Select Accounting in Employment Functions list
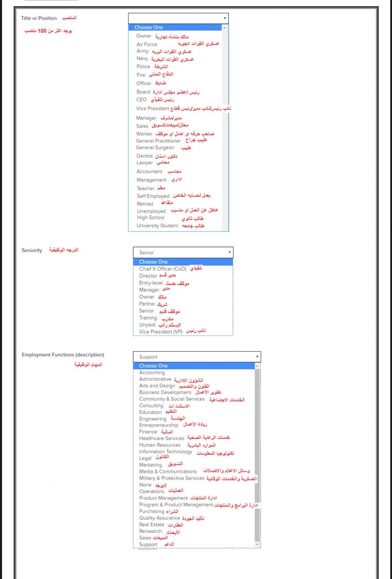Viewport: 392px width, 579px height. click(x=152, y=372)
